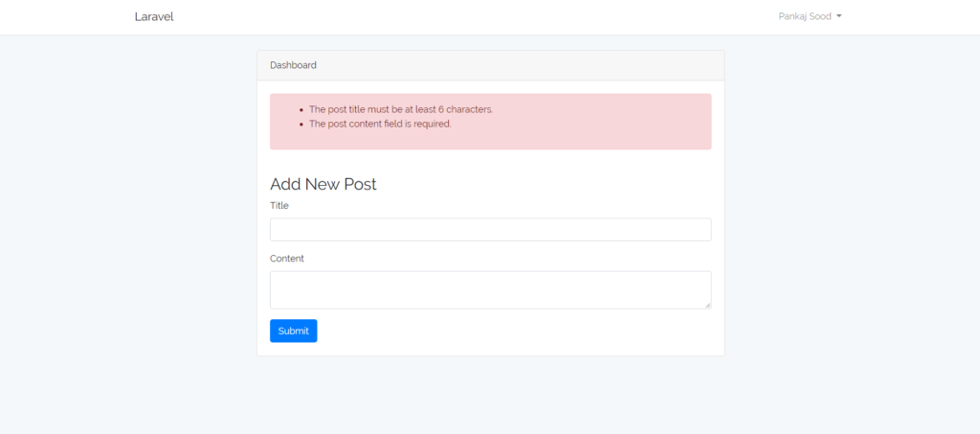This screenshot has width=980, height=434.
Task: Select the Content field label
Action: [x=287, y=259]
